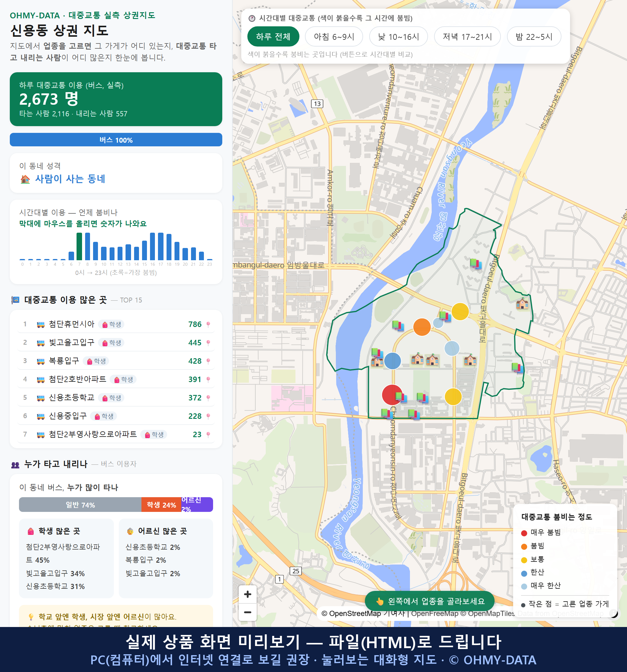Click the green hour 7 bar in the chart
Screen dimensions: 627x672
click(x=79, y=246)
